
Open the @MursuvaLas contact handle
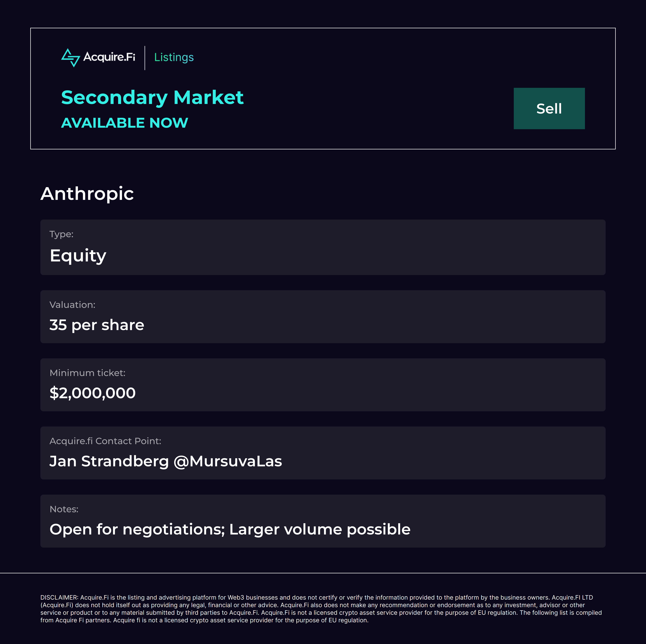[x=228, y=461]
